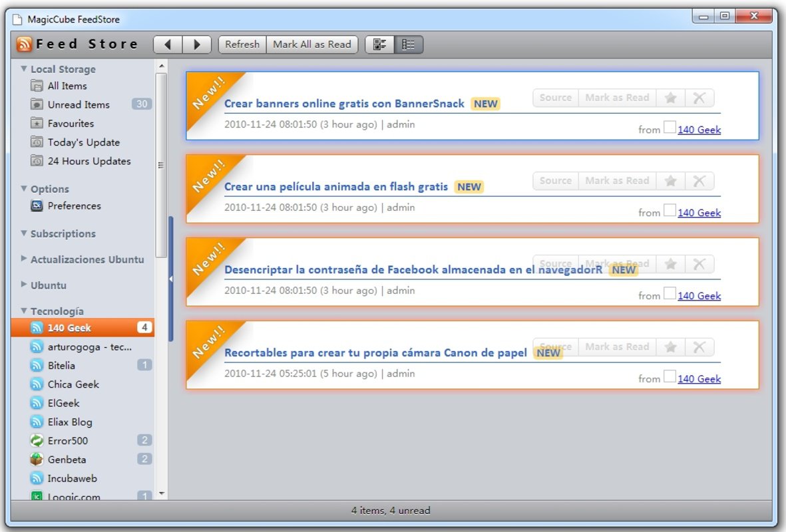Click the Error500 feed icon
The image size is (786, 532).
click(x=37, y=441)
